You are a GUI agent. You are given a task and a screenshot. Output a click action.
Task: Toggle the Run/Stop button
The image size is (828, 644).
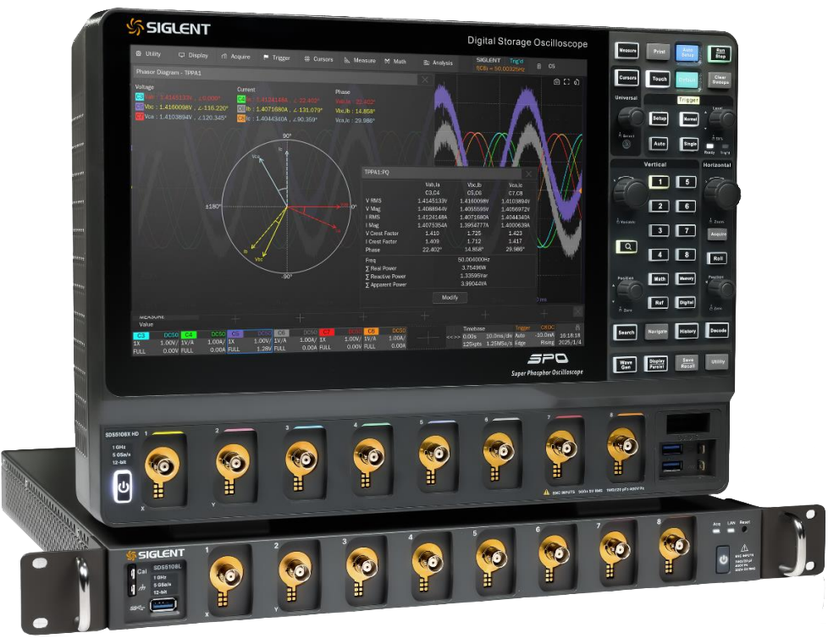(x=719, y=52)
